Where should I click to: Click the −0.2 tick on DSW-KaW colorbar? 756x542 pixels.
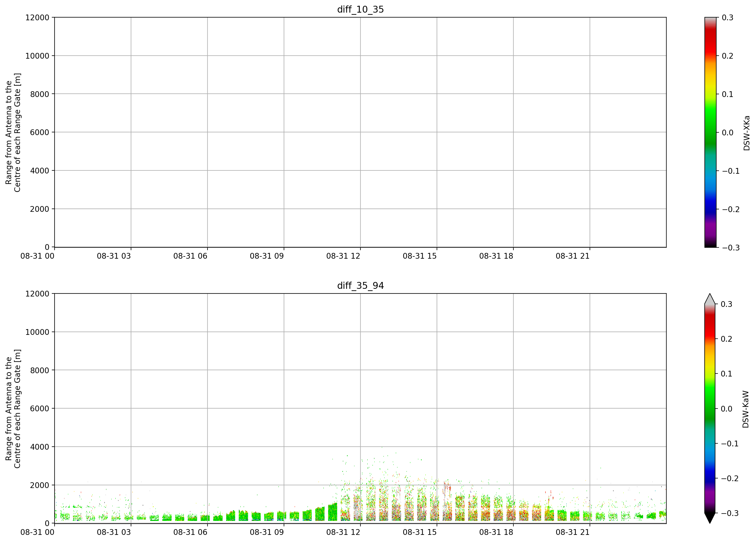pos(730,478)
